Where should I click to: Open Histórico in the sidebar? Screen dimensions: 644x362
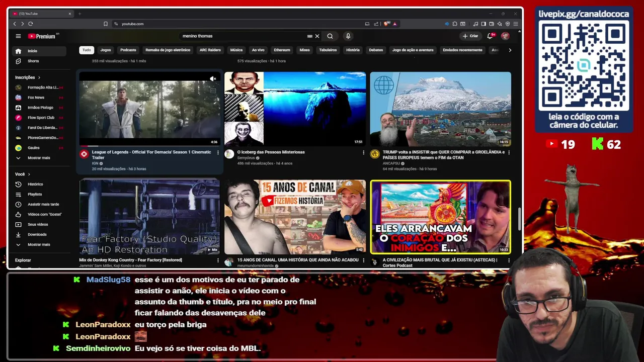point(39,184)
